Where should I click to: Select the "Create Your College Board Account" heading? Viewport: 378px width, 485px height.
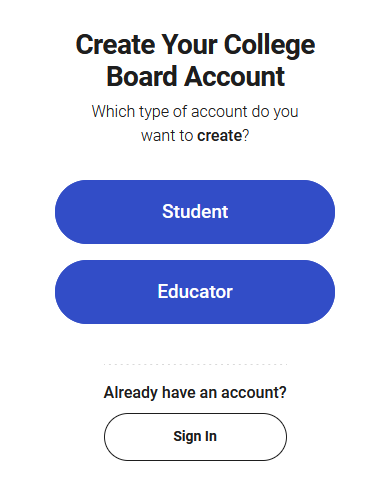tap(195, 60)
